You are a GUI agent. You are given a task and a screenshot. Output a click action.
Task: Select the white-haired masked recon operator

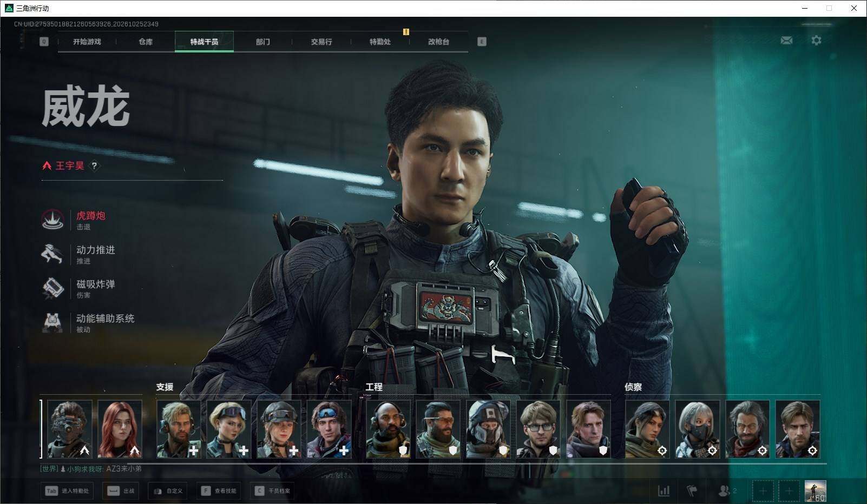pos(698,429)
